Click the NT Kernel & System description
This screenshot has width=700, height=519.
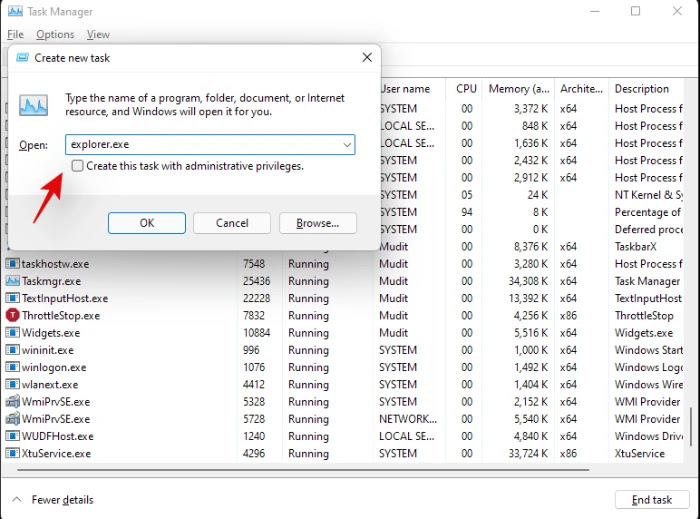point(648,195)
